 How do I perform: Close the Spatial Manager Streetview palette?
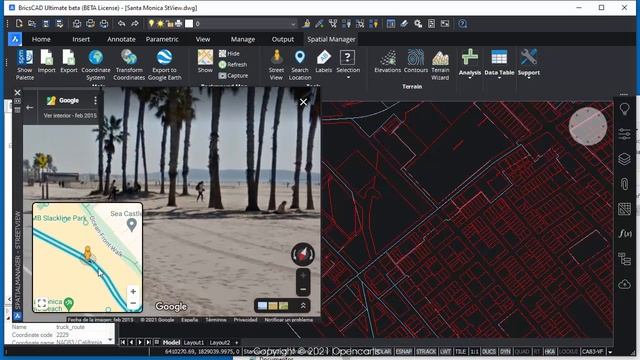click(18, 93)
